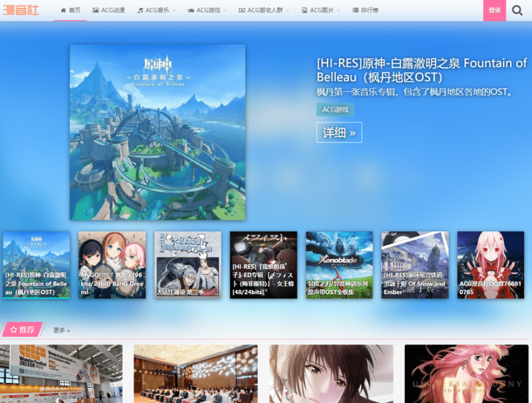Go to the 首页 menu tab

tap(74, 10)
